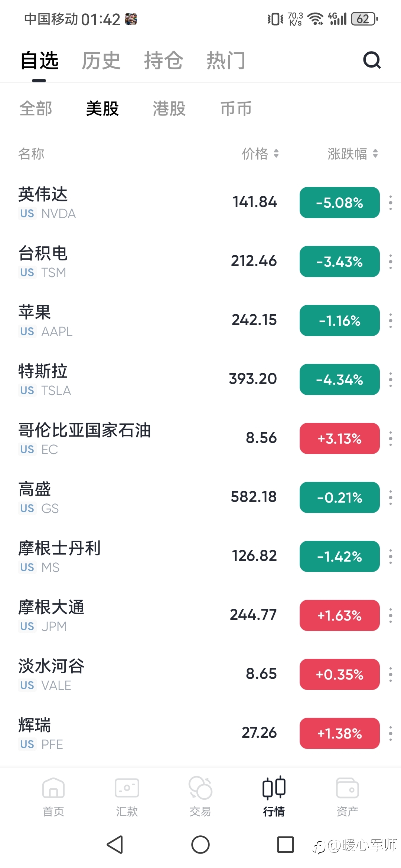Go to 首页 home icon

tap(53, 788)
